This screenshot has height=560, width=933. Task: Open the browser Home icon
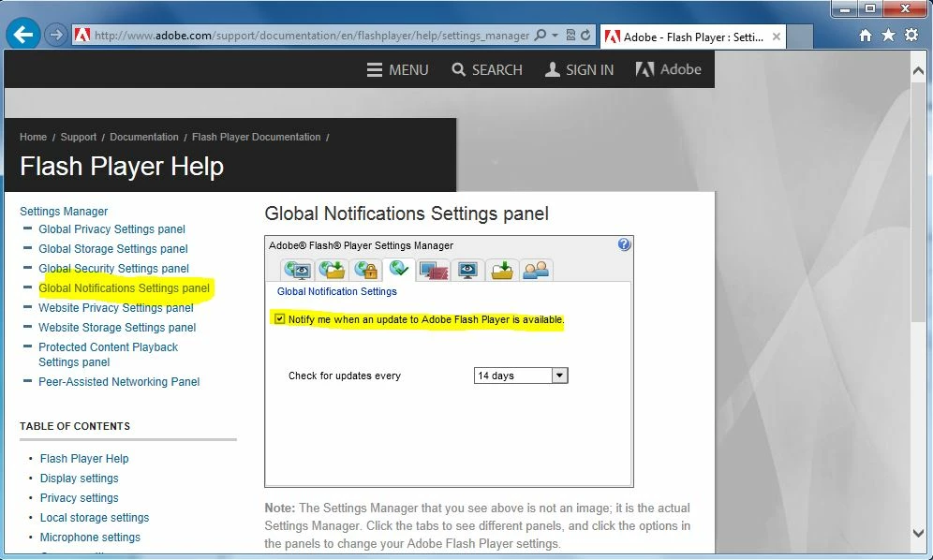(866, 36)
